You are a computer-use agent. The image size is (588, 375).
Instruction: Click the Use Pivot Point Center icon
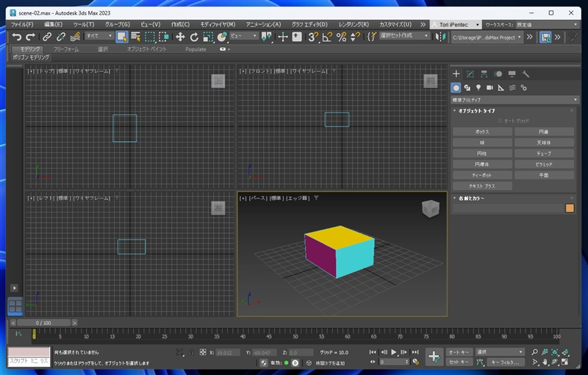tap(267, 37)
